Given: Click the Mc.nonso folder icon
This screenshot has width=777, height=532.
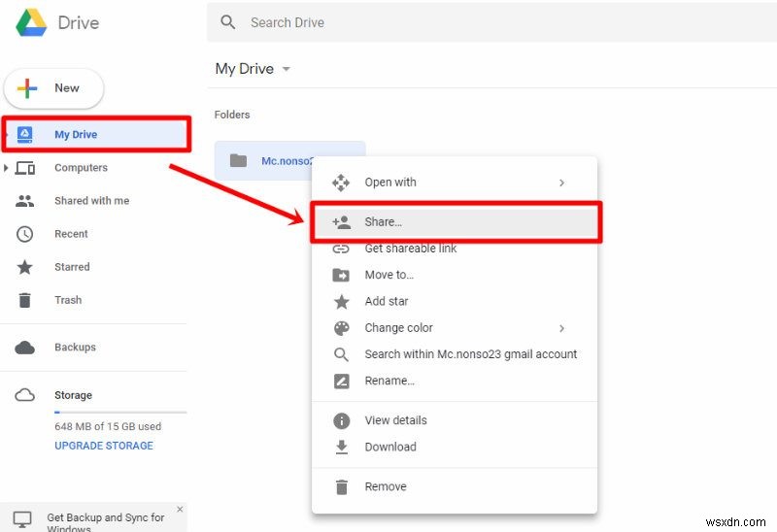Looking at the screenshot, I should click(x=238, y=160).
